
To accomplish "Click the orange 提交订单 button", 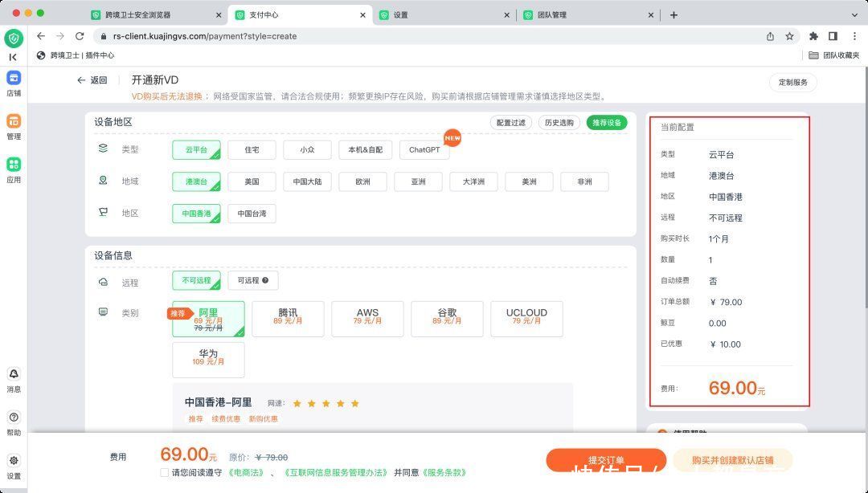I will (606, 460).
